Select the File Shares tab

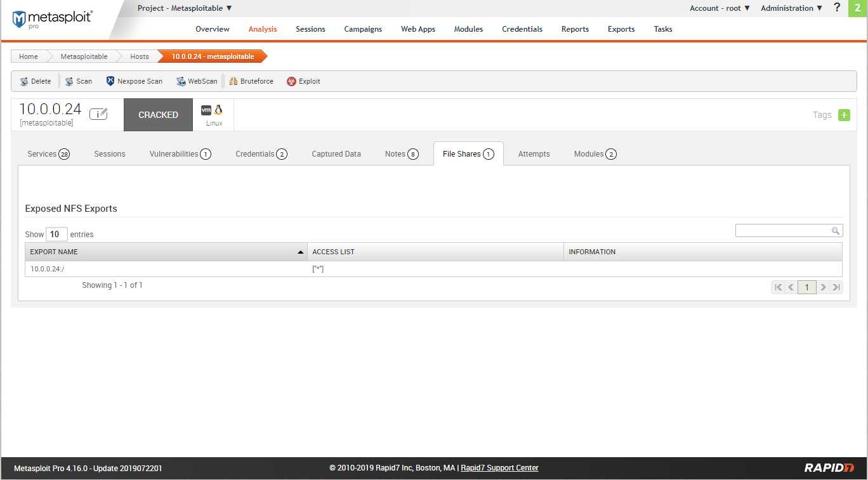(x=468, y=154)
